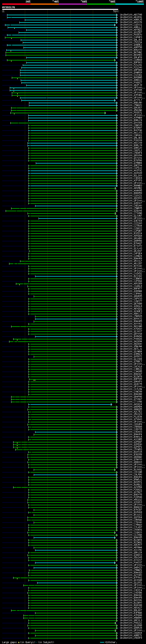146x644 pixels.
Task: Open the UniRef100_Q2PEW7 entry
Action: coord(131,442)
